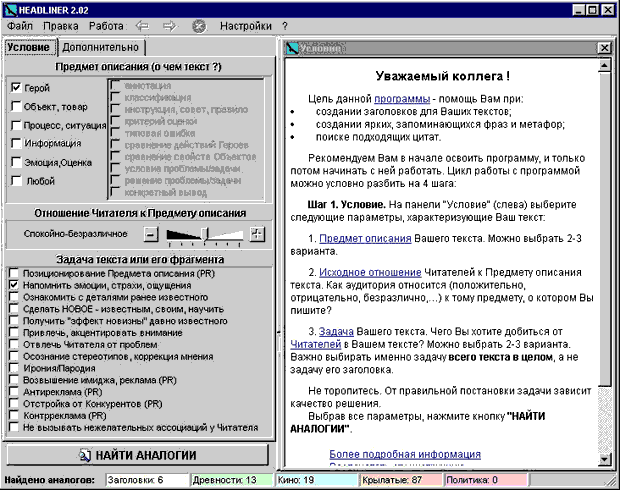The image size is (620, 490).
Task: Click the НАЙТИ АНАЛОГИИ button
Action: [138, 455]
